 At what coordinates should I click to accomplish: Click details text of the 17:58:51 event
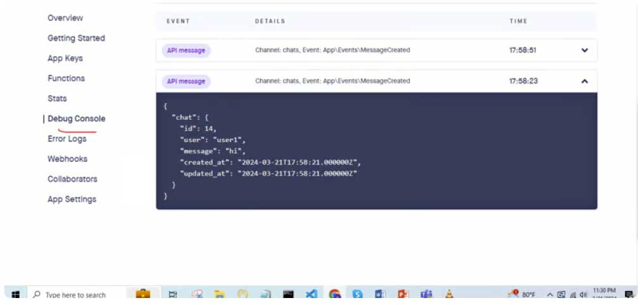click(332, 50)
